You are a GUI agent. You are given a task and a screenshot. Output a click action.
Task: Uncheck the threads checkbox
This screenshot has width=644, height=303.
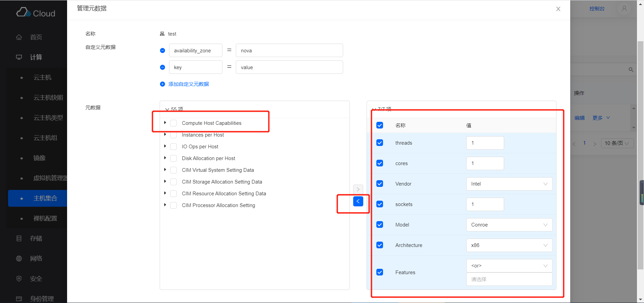(x=380, y=143)
